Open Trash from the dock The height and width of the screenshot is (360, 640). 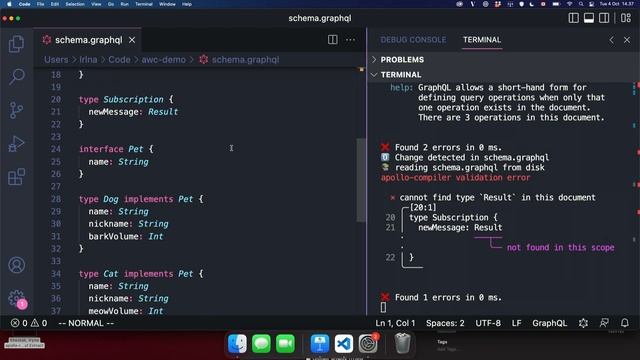pyautogui.click(x=402, y=343)
